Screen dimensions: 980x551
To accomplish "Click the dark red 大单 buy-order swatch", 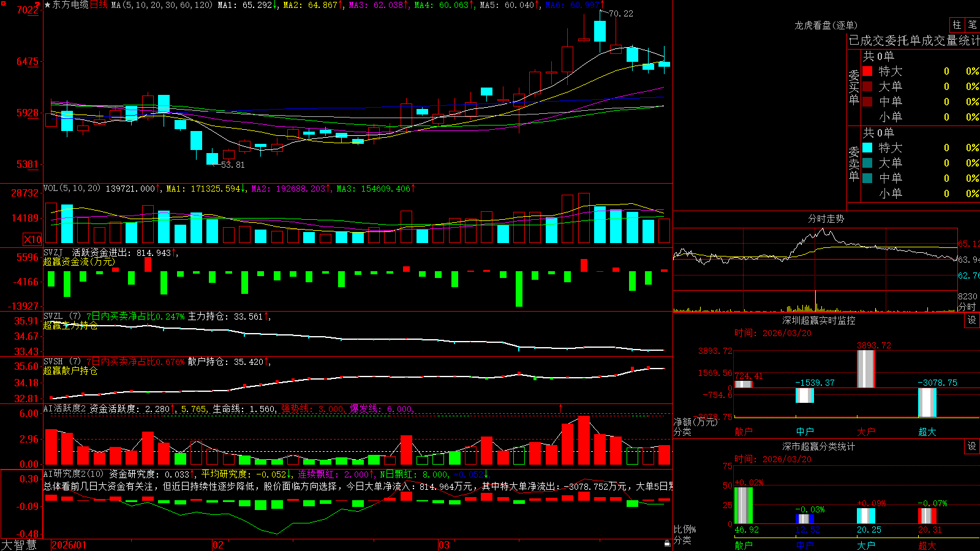I will click(867, 86).
